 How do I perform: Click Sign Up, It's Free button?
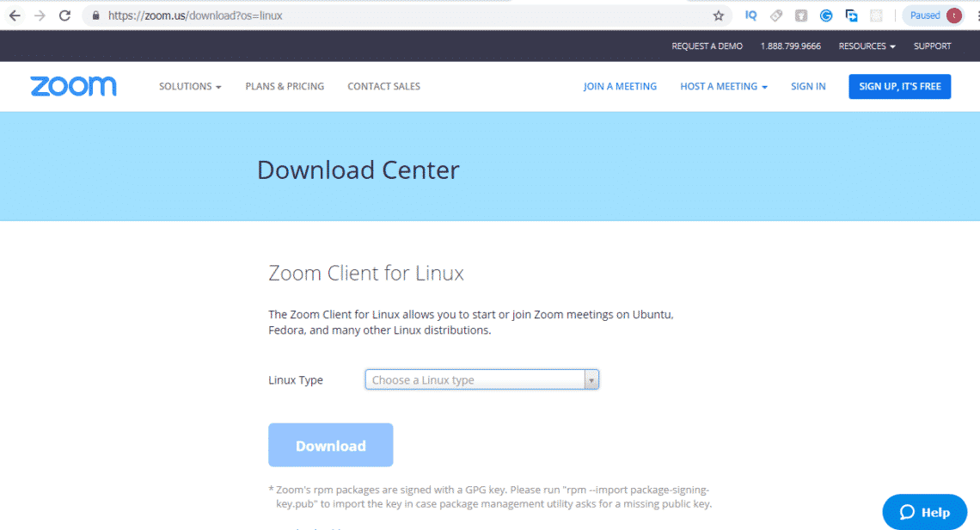(x=899, y=86)
